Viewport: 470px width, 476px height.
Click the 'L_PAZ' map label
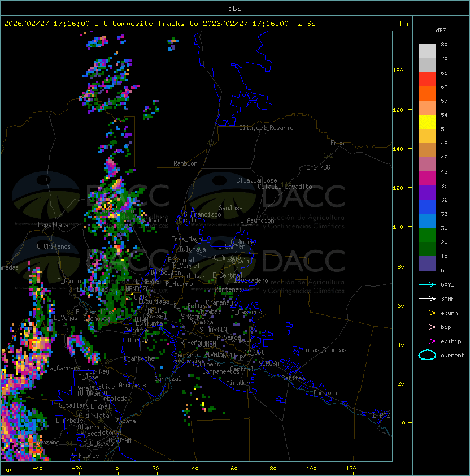tap(381, 416)
